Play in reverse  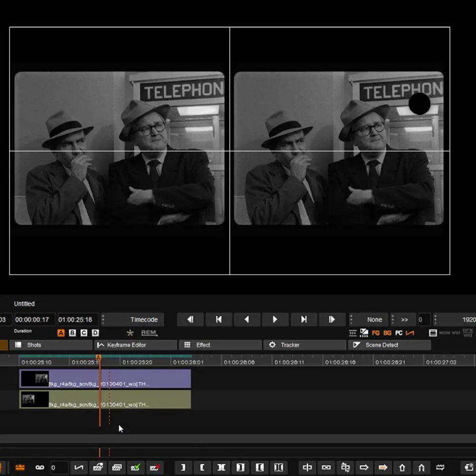point(247,320)
